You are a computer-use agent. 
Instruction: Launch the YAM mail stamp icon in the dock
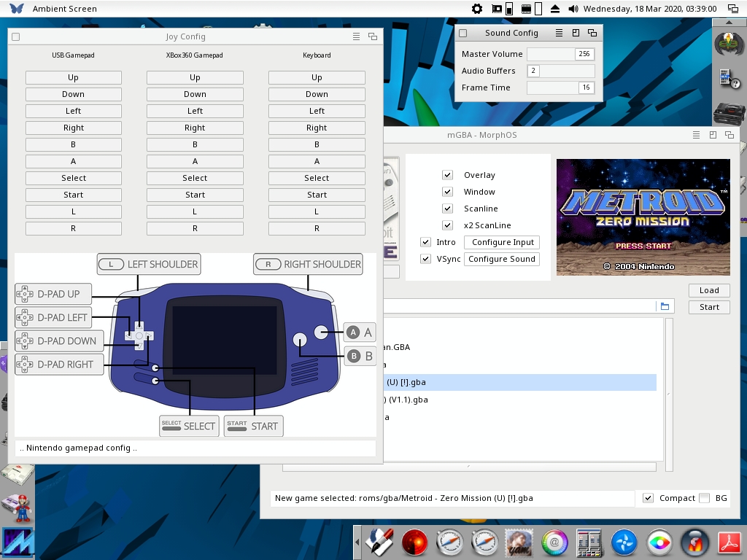(x=519, y=542)
